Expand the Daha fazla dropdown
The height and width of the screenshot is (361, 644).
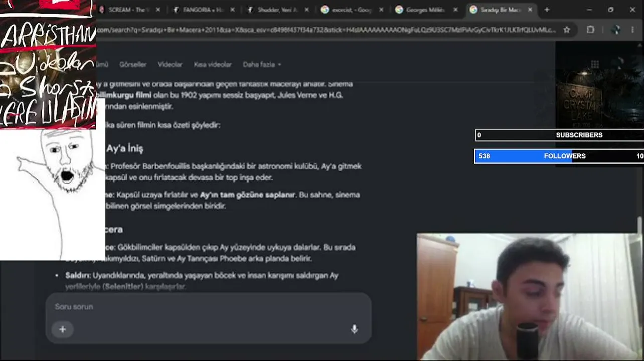point(262,64)
